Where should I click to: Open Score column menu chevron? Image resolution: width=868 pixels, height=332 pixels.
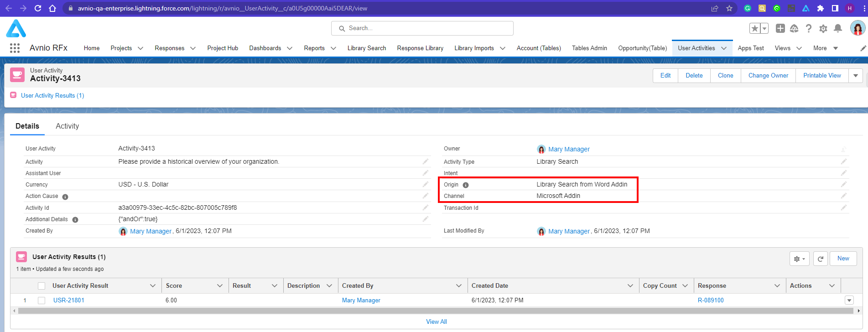220,286
